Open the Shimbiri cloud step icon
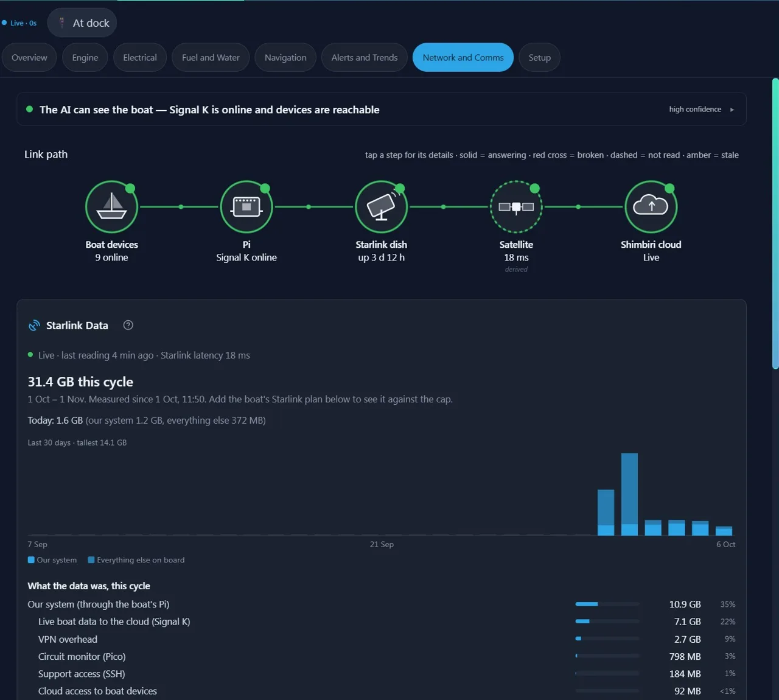Image resolution: width=779 pixels, height=700 pixels. click(x=651, y=207)
